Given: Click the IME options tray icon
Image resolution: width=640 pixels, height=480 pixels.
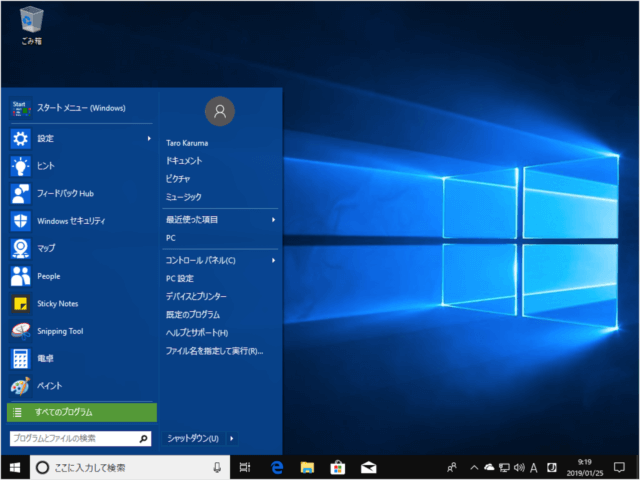Looking at the screenshot, I should tap(552, 467).
